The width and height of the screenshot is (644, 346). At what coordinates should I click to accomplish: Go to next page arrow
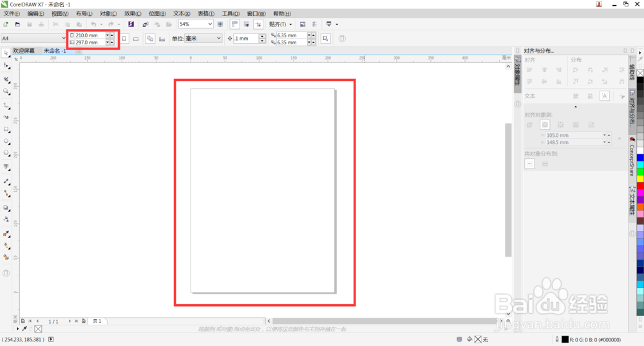(70, 321)
